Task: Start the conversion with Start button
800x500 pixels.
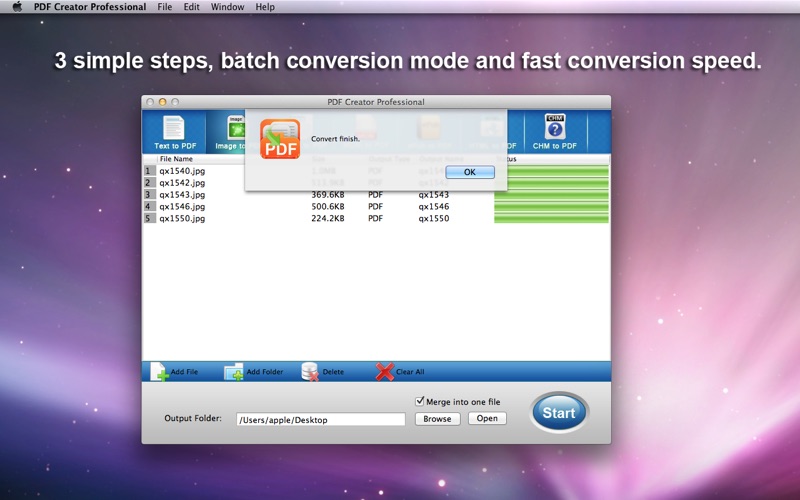Action: 559,412
